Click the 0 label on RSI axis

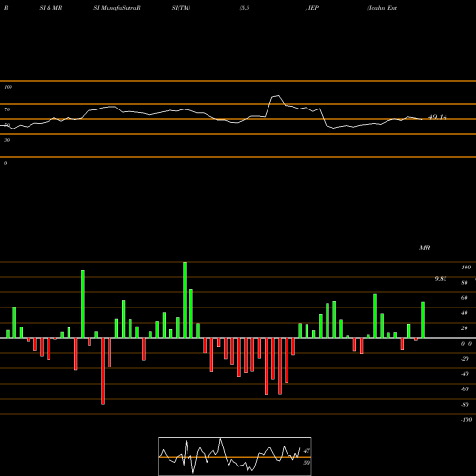pos(5,163)
